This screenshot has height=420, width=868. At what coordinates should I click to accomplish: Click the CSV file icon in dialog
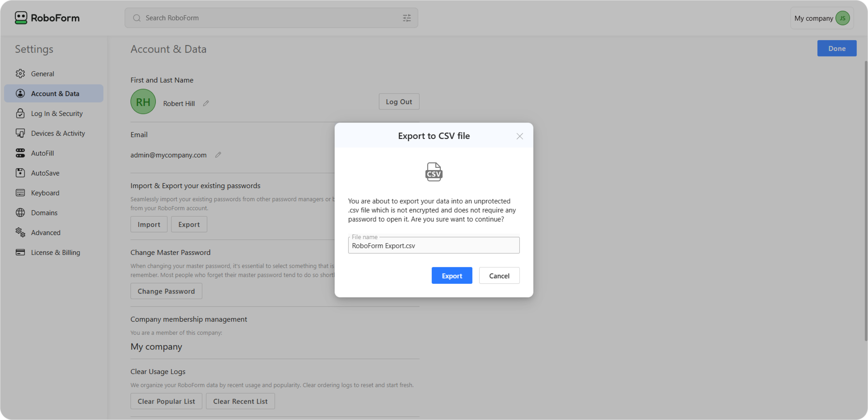point(434,172)
